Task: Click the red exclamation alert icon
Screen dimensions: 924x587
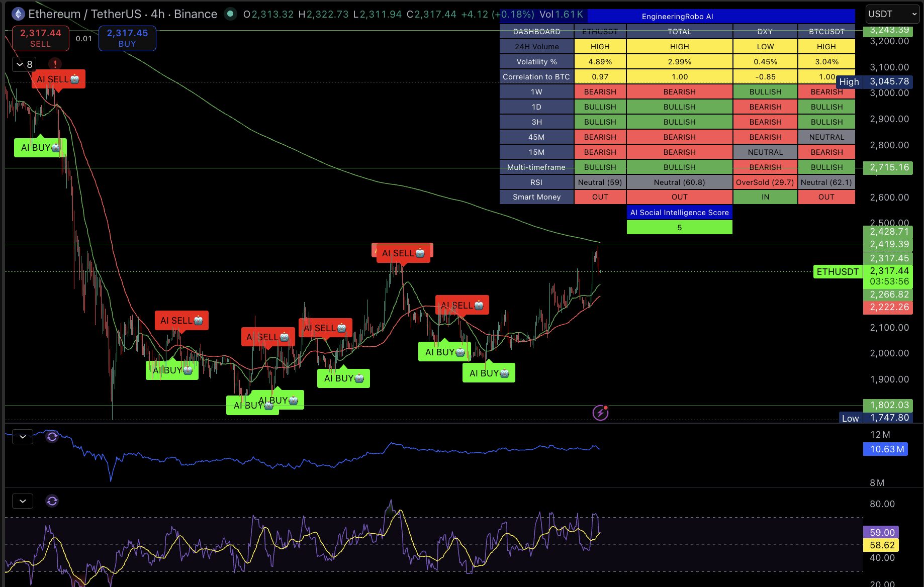Action: [x=54, y=64]
